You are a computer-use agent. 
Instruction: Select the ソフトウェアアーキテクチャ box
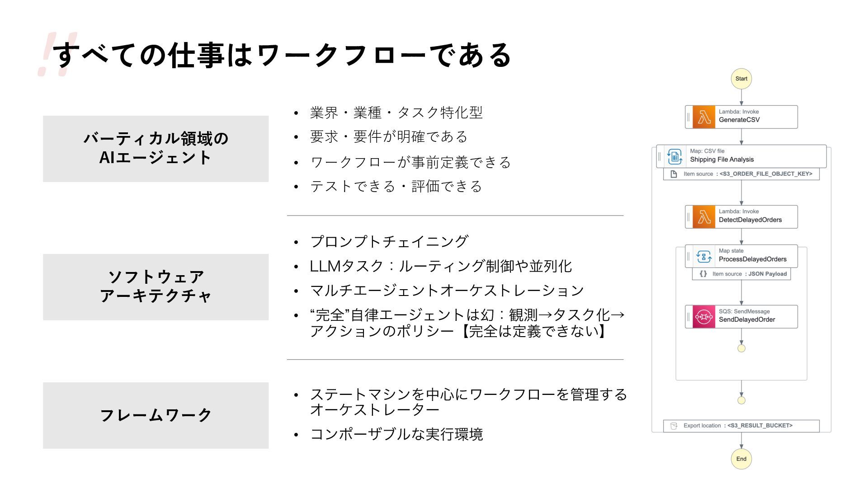pyautogui.click(x=156, y=287)
